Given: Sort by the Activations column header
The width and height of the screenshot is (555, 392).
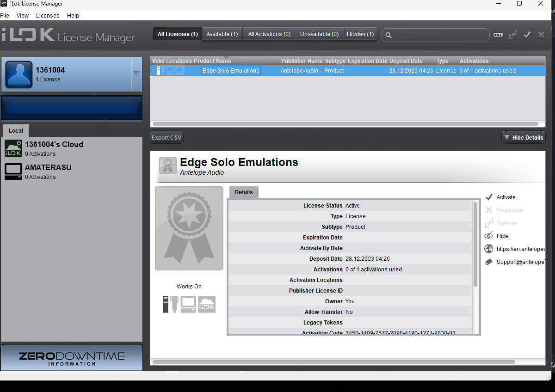Looking at the screenshot, I should (474, 61).
